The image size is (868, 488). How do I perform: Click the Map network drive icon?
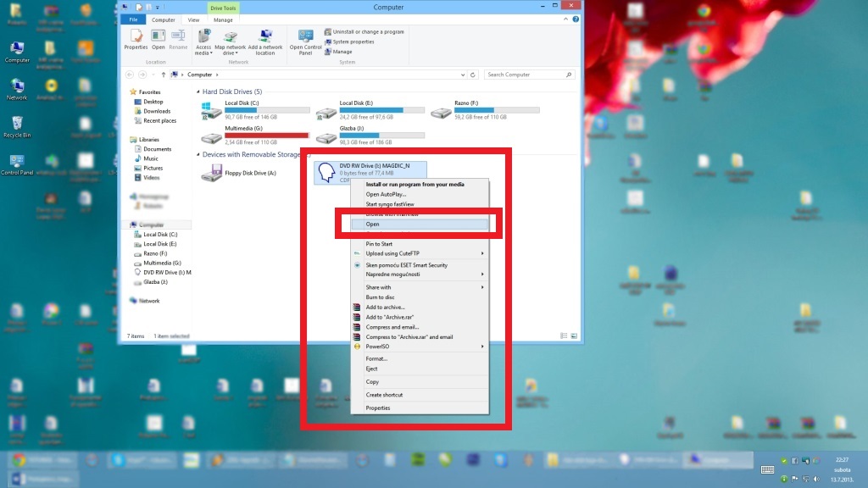point(230,41)
